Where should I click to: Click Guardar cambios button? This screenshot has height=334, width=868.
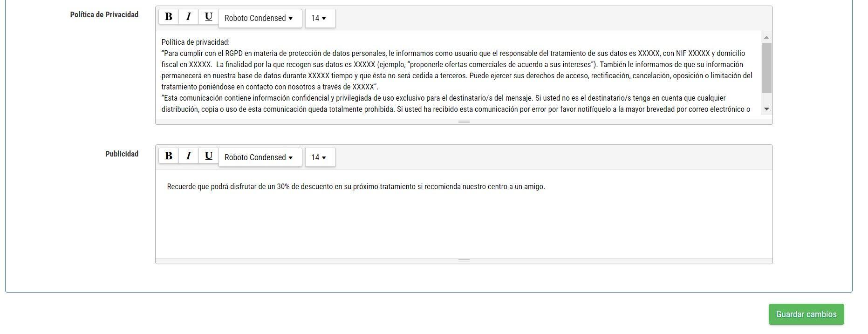pos(806,314)
